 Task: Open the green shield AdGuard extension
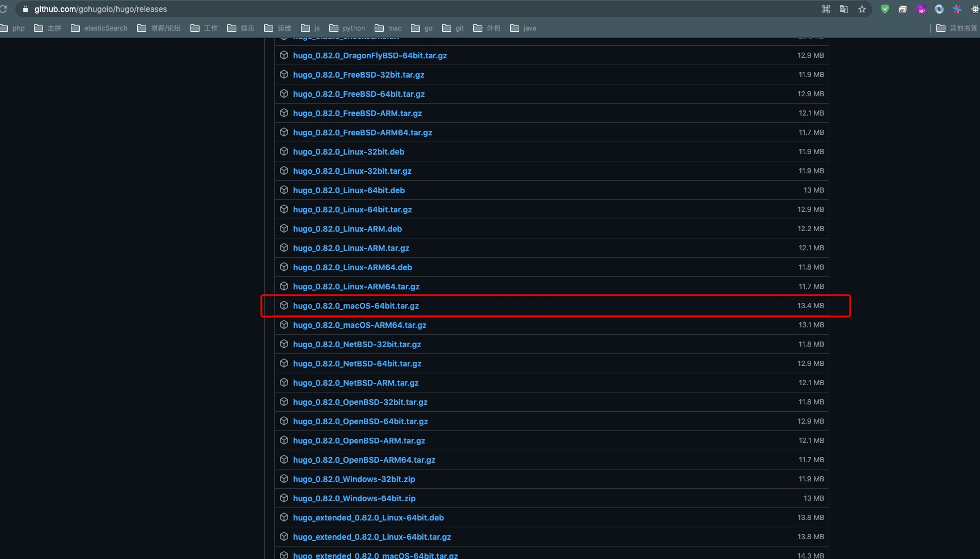pyautogui.click(x=885, y=9)
